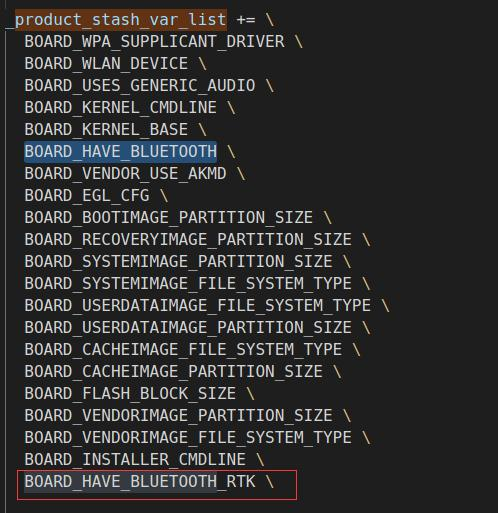Place cursor on BOARD_INSTALLER_CMDLINE
The height and width of the screenshot is (513, 498).
coord(135,460)
